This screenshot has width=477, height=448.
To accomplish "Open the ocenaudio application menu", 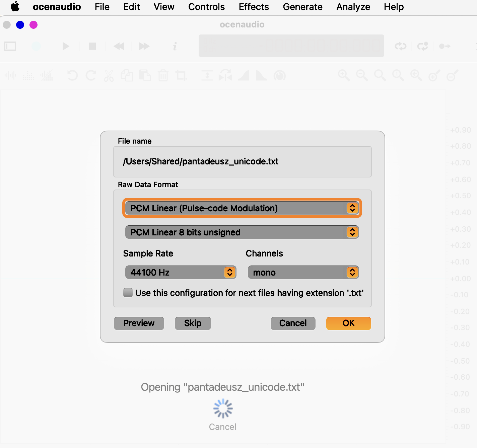I will point(57,7).
